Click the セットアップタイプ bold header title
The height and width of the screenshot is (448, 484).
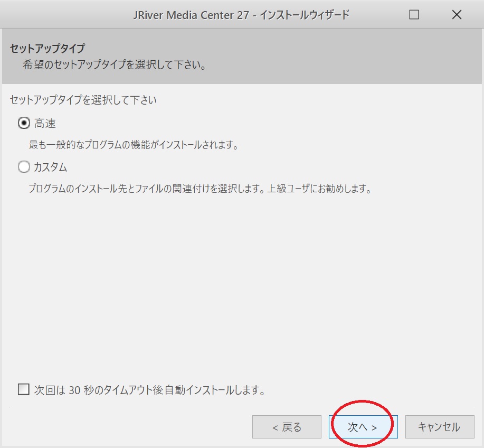(47, 48)
